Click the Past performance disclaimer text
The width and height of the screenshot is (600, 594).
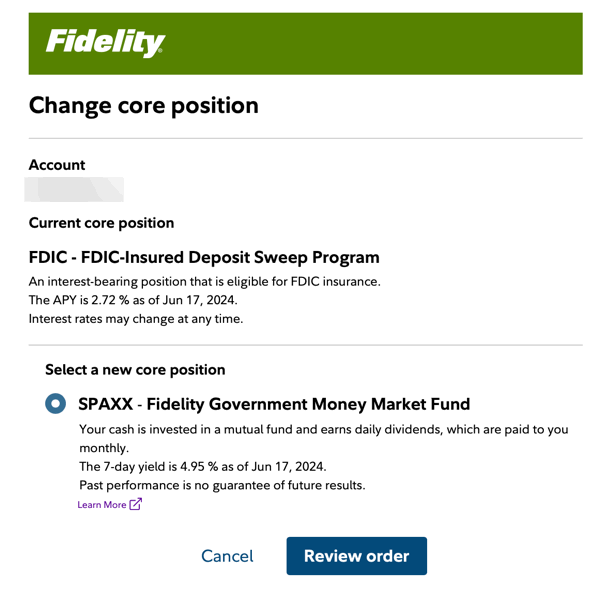coord(222,485)
